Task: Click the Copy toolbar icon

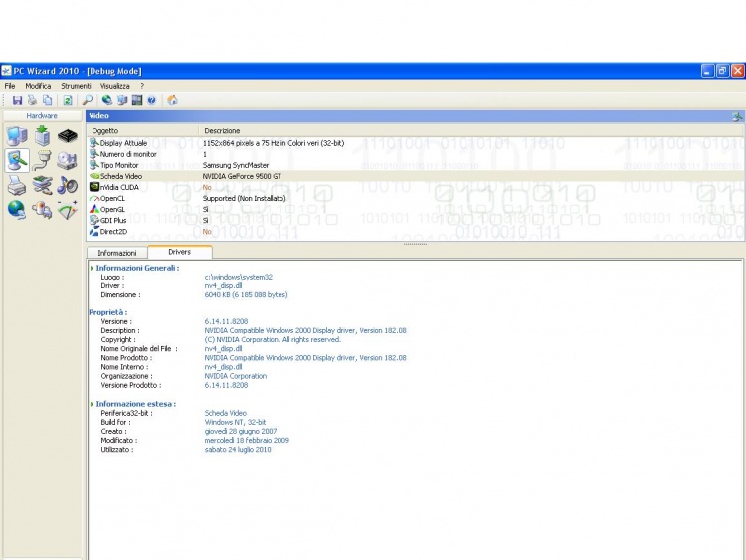Action: click(47, 100)
